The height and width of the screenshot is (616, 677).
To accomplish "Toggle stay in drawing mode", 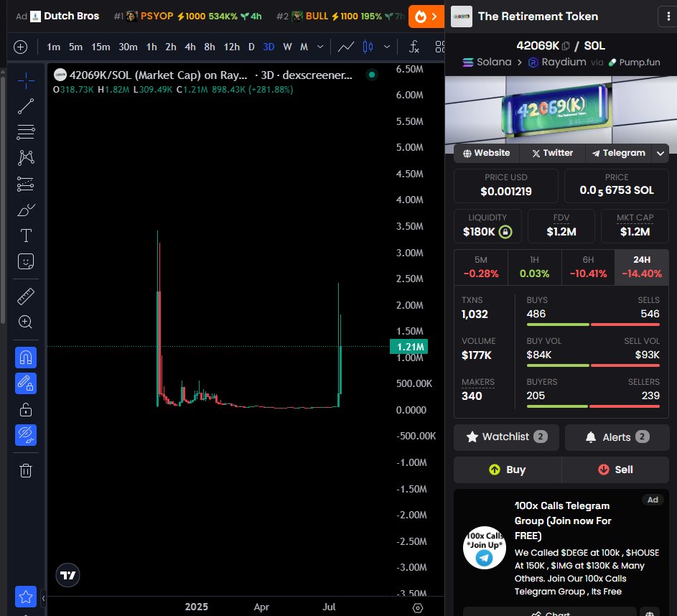I will click(x=26, y=383).
